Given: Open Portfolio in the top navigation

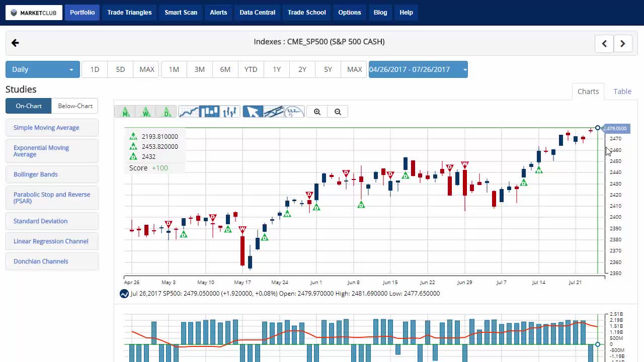Looking at the screenshot, I should click(x=82, y=13).
